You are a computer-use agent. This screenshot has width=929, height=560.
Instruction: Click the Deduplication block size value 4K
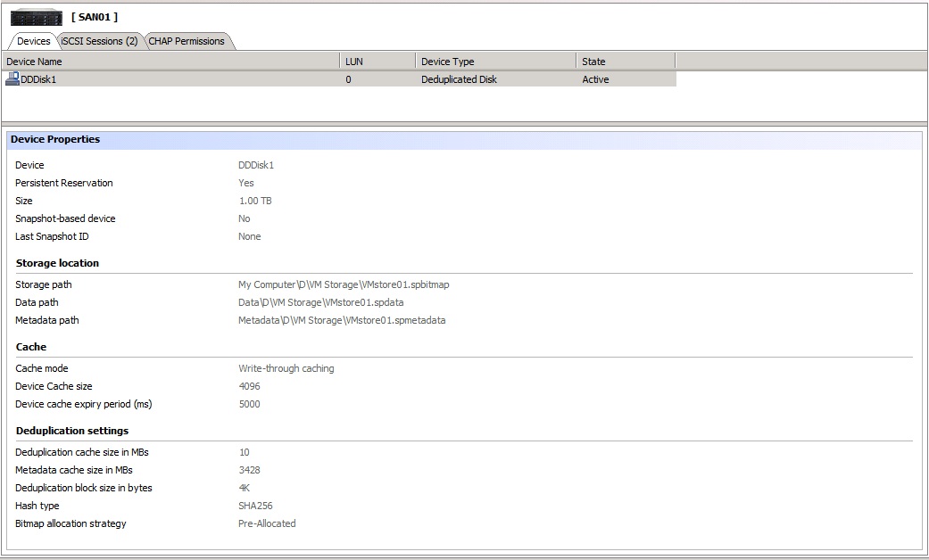coord(245,488)
